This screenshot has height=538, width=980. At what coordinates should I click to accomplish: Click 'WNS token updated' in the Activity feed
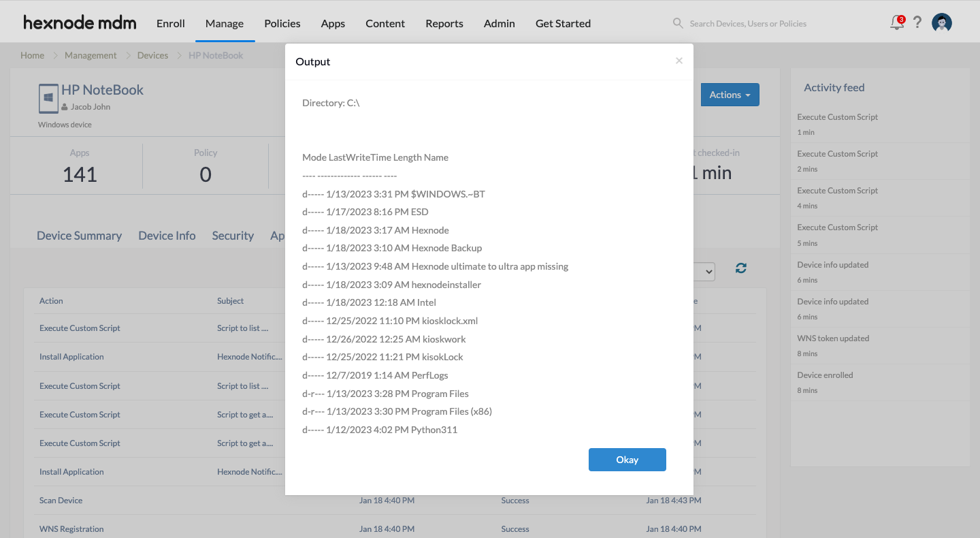coord(833,338)
